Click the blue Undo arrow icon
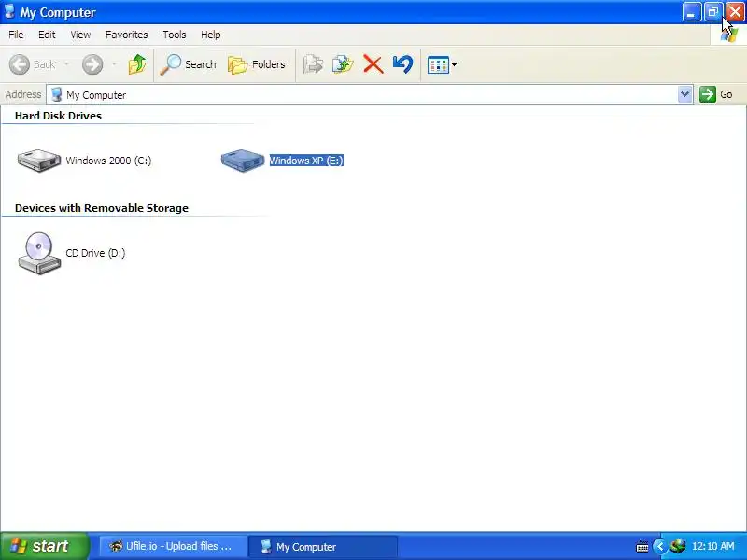This screenshot has width=747, height=560. pyautogui.click(x=403, y=64)
